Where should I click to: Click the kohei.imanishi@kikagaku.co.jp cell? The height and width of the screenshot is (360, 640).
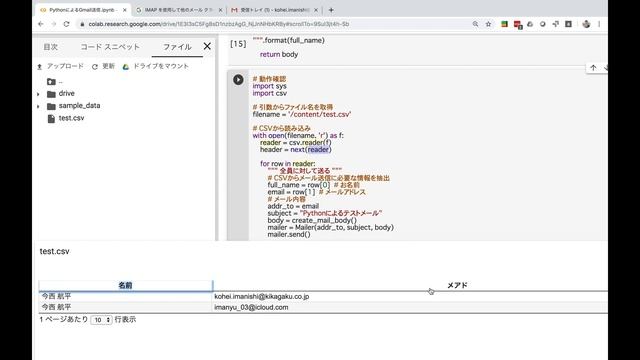[x=262, y=296]
